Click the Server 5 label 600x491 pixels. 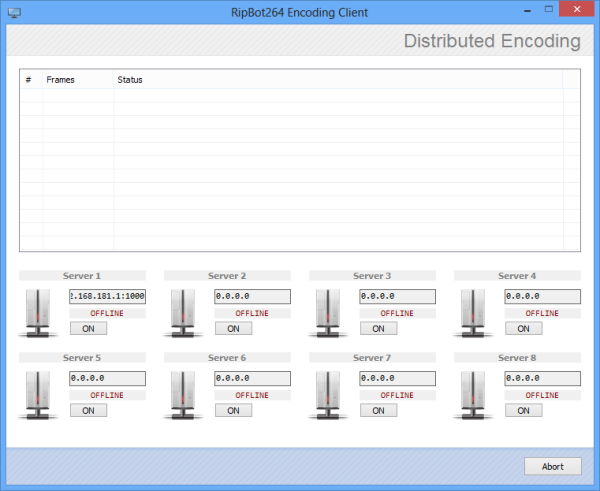pos(82,357)
